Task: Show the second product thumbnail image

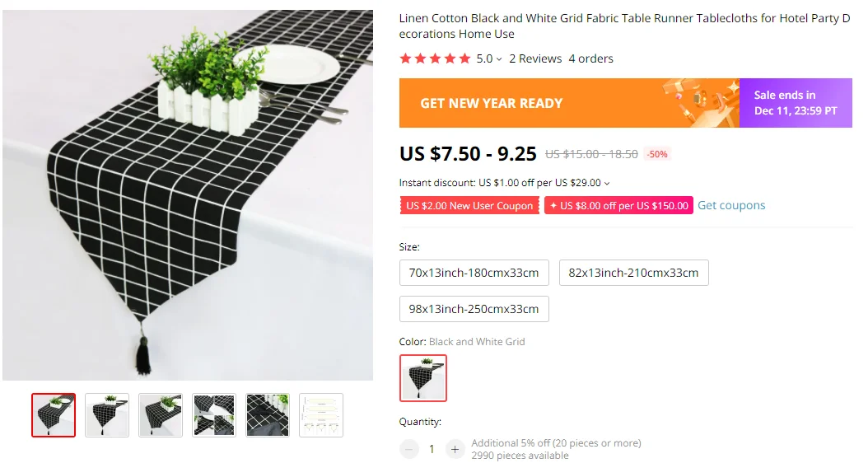Action: pos(107,415)
